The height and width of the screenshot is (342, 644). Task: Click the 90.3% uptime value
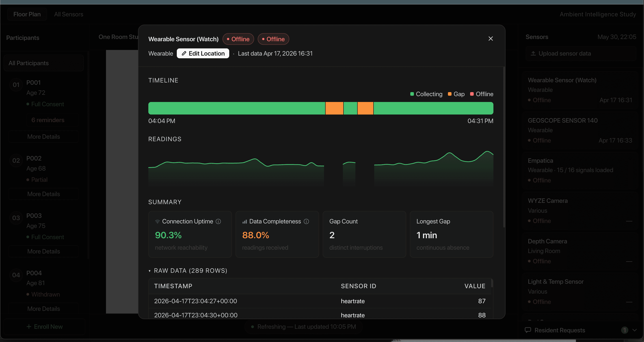click(x=168, y=235)
